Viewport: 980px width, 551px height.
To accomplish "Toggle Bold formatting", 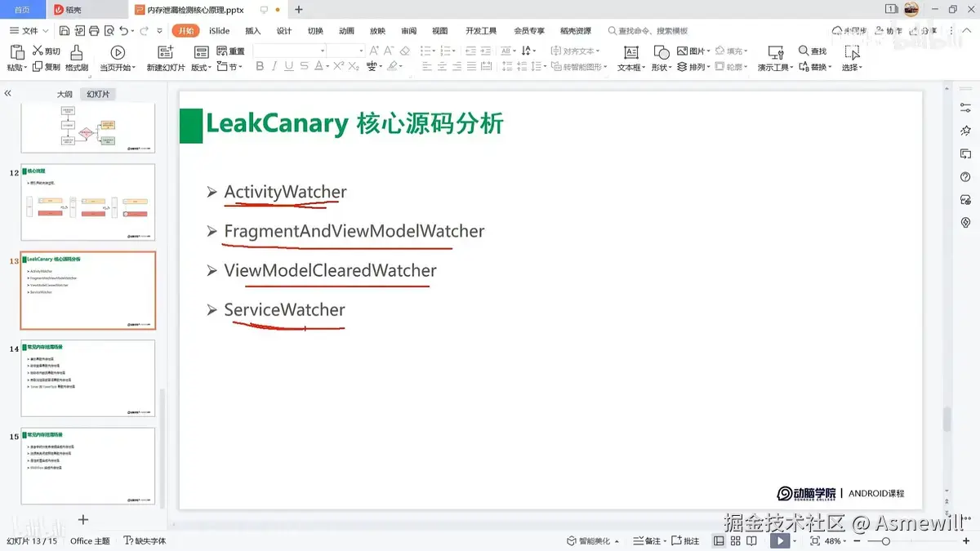I will pyautogui.click(x=260, y=67).
